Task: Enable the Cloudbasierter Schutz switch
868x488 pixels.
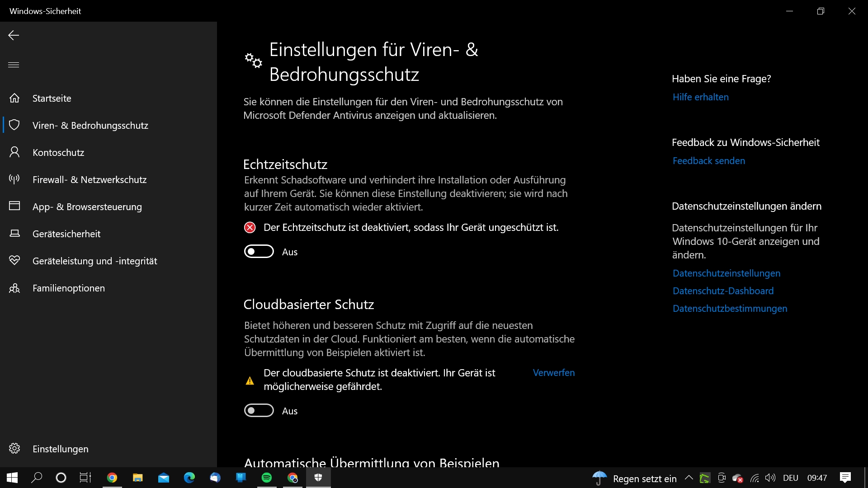Action: [259, 410]
